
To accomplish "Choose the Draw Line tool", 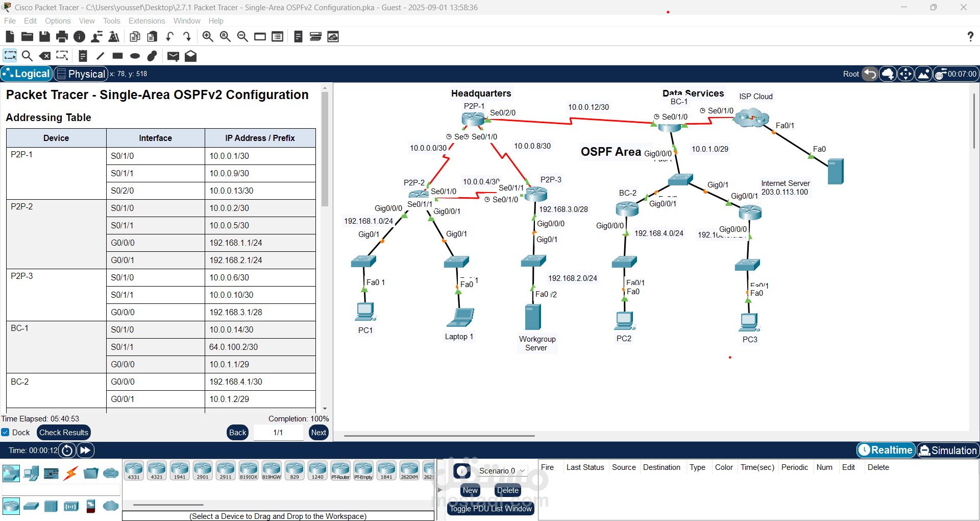I will pos(101,56).
